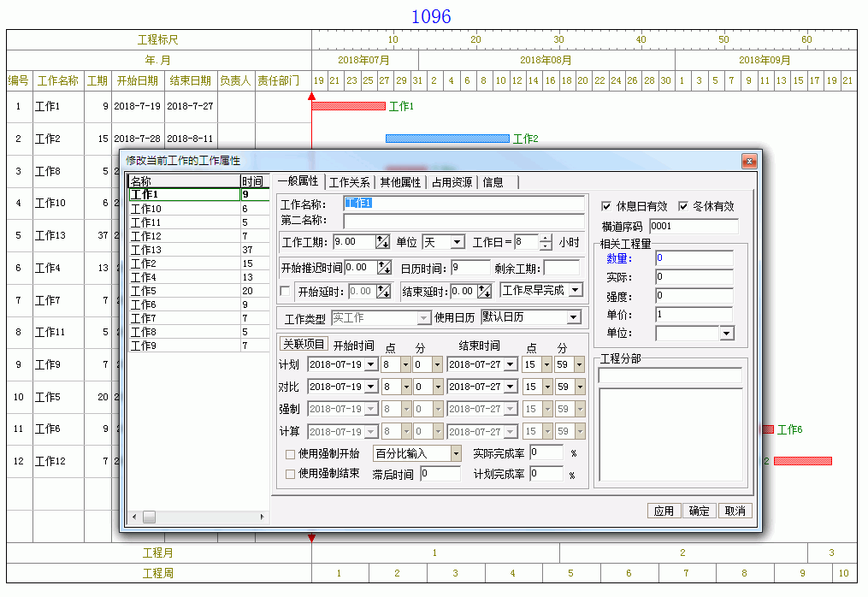The height and width of the screenshot is (597, 868).
Task: Click the left arrow of the work list scrollbar
Action: (x=134, y=517)
